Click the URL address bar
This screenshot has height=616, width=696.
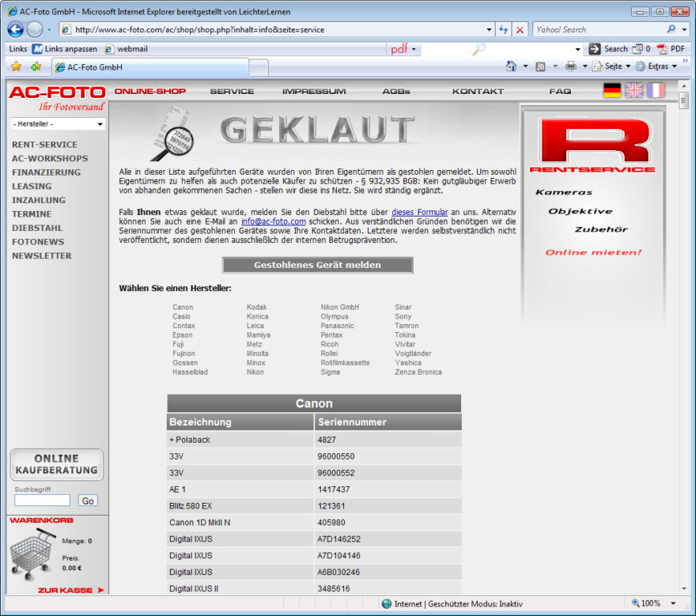click(x=278, y=30)
